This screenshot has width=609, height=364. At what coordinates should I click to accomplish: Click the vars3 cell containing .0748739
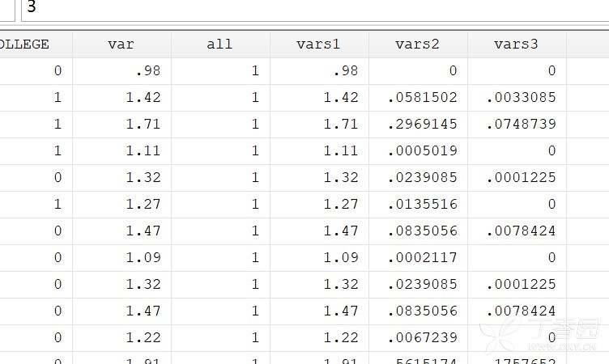click(x=521, y=125)
